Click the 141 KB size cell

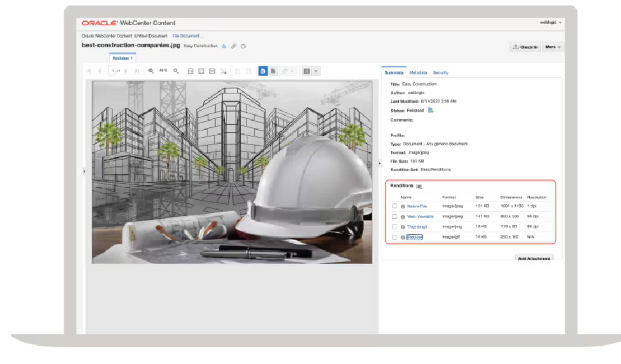(x=482, y=217)
